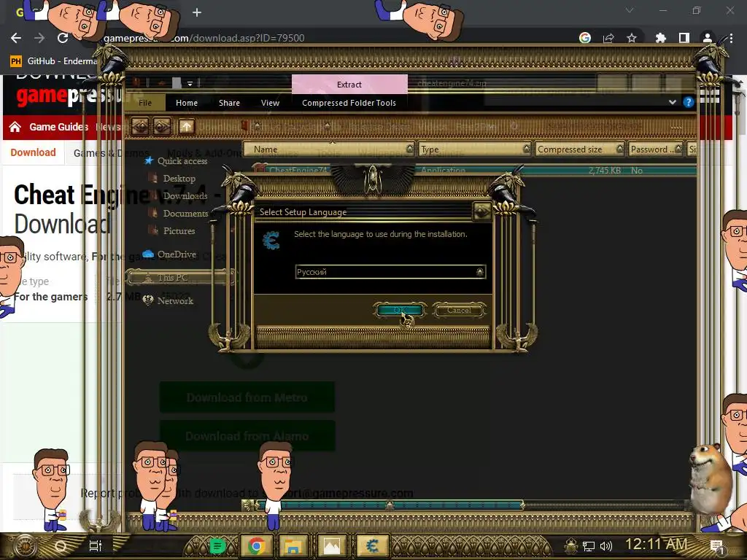The width and height of the screenshot is (747, 560).
Task: Switch to the Home ribbon tab
Action: coord(186,103)
